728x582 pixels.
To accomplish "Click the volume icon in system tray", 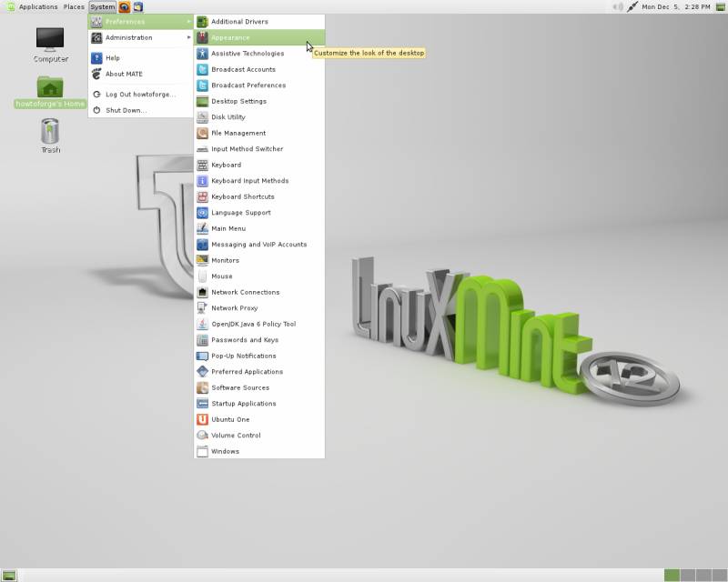I will click(618, 7).
